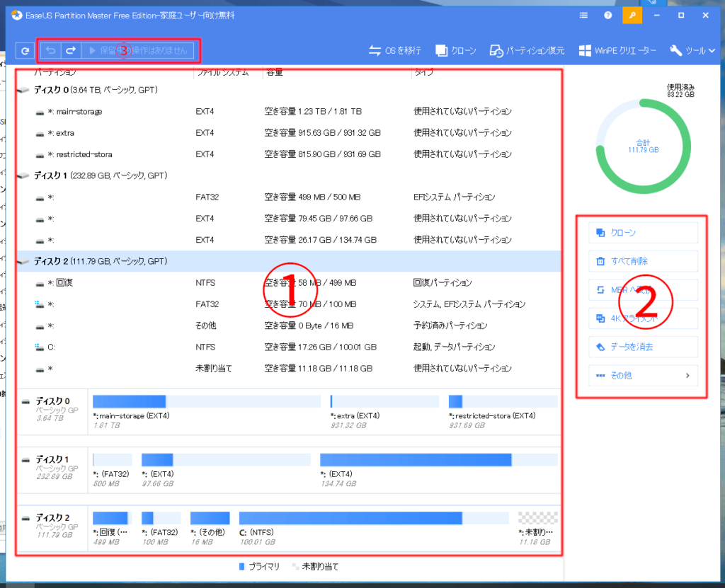Open WinPE クリエーター tool

(617, 50)
